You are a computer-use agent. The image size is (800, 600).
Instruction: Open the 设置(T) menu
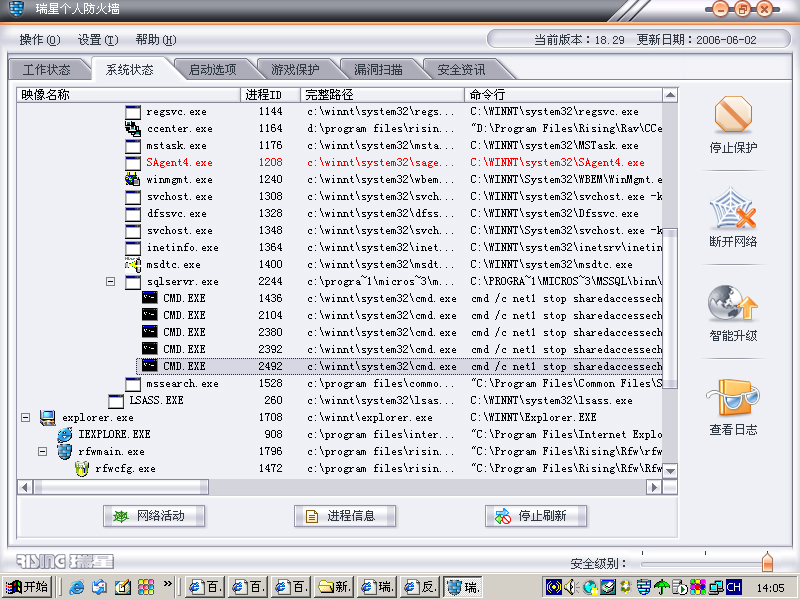tap(97, 40)
